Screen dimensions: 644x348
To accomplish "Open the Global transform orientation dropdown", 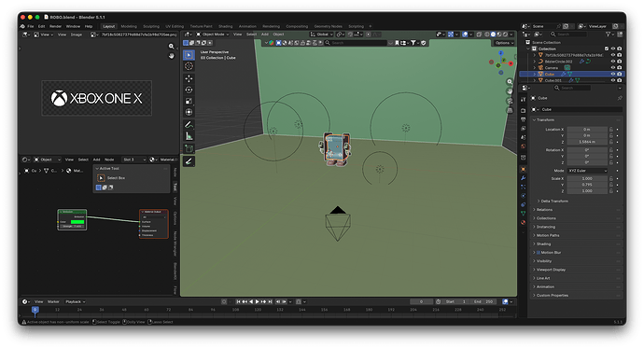I will pos(322,35).
